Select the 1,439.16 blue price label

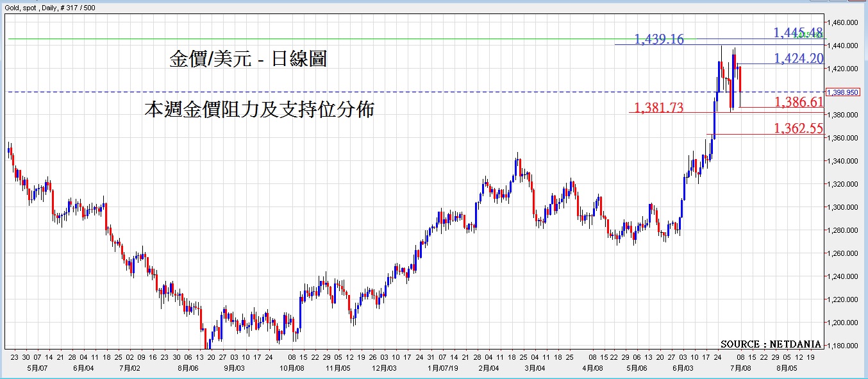pos(659,40)
